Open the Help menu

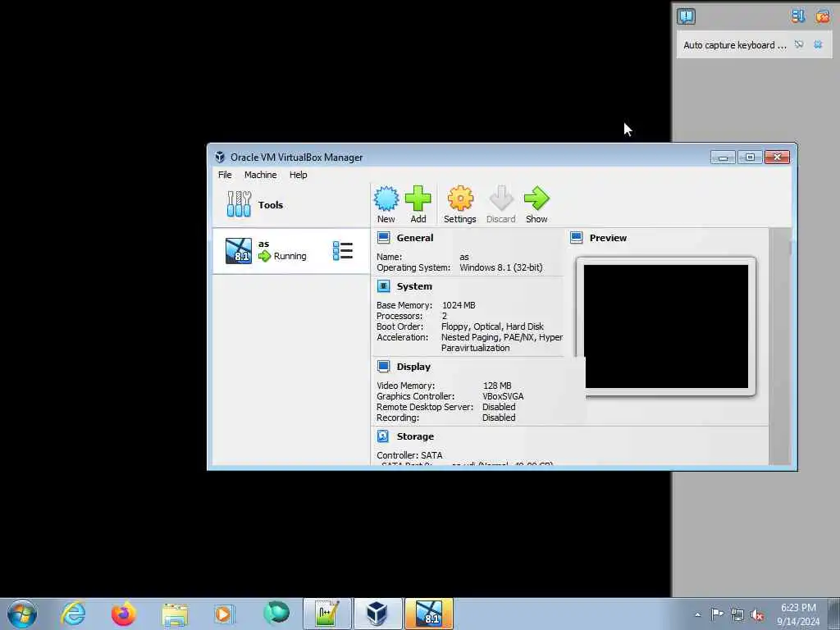pyautogui.click(x=299, y=175)
